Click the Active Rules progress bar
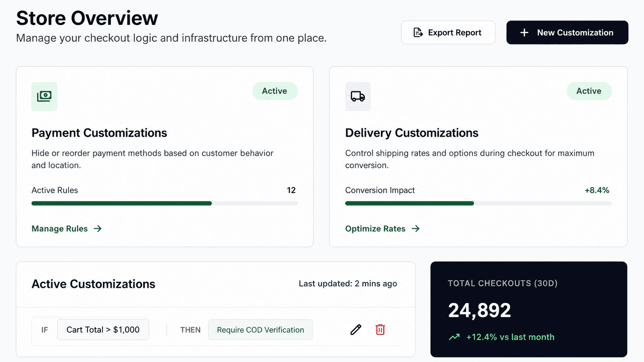 (165, 204)
